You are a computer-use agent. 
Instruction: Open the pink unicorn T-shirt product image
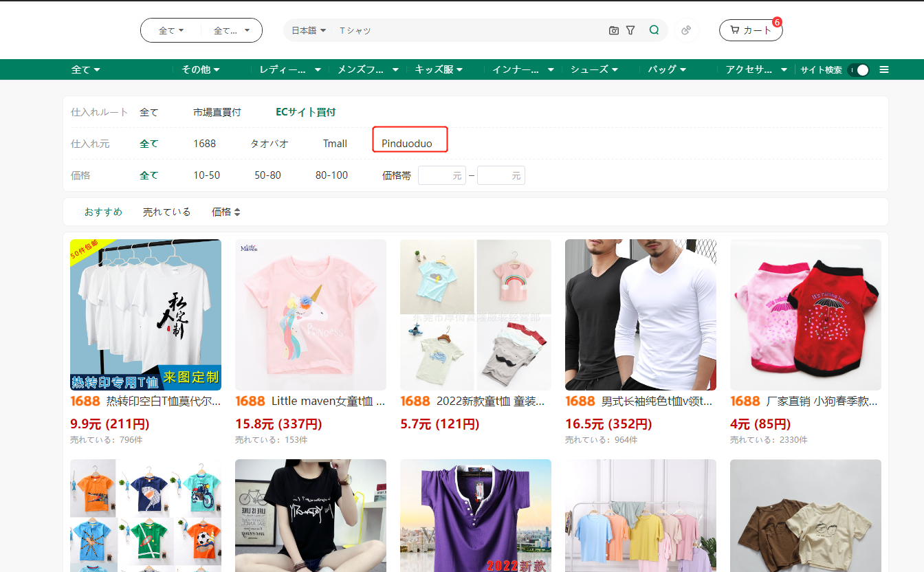[x=311, y=315]
